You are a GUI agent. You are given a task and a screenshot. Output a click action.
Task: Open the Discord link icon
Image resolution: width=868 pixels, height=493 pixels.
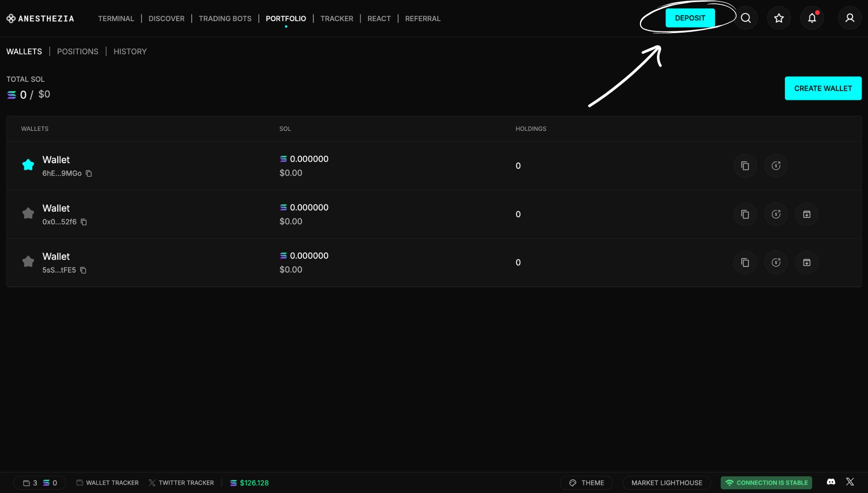click(831, 482)
